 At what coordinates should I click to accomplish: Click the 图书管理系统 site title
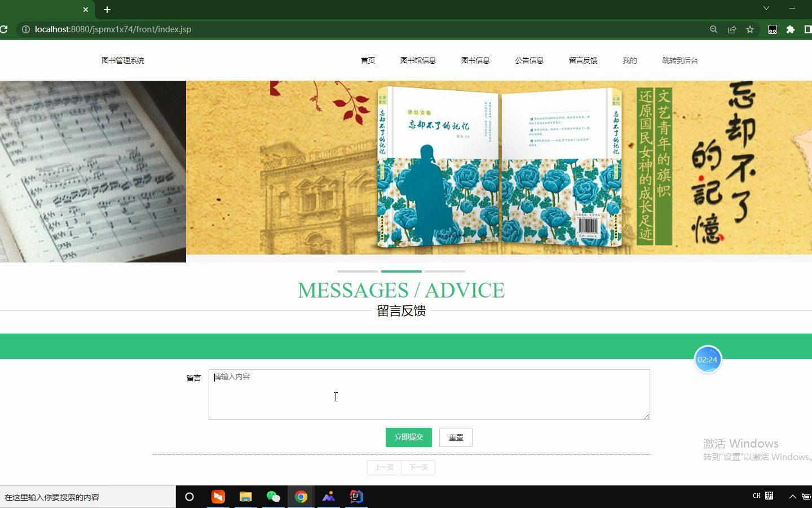pyautogui.click(x=123, y=60)
